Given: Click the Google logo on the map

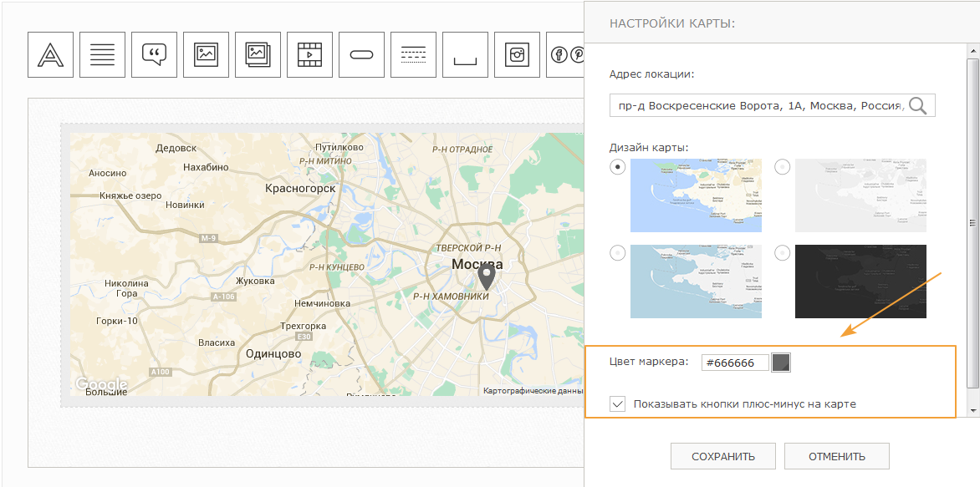Looking at the screenshot, I should click(x=101, y=383).
